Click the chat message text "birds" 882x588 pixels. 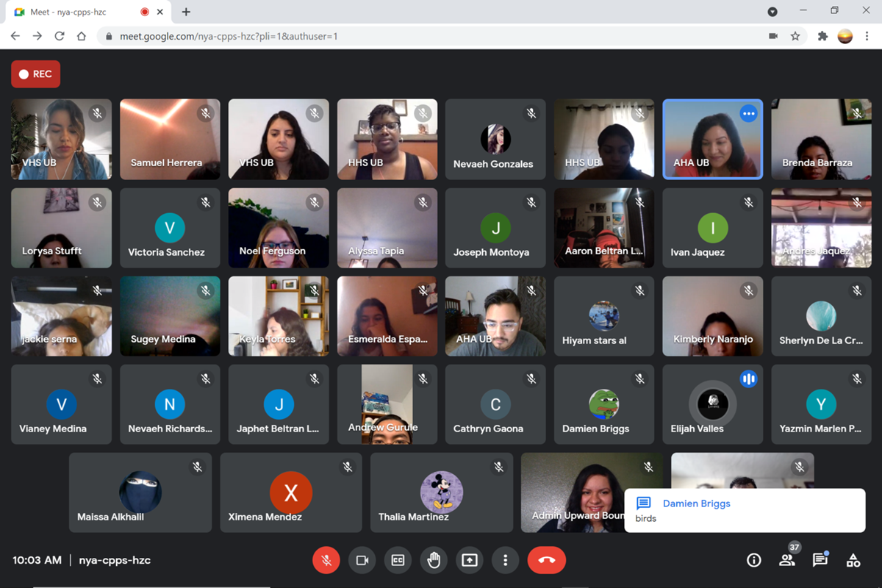tap(646, 518)
